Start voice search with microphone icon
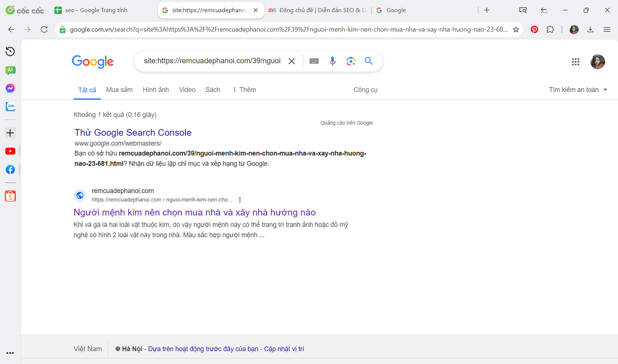Viewport: 618px width, 364px height. tap(333, 61)
